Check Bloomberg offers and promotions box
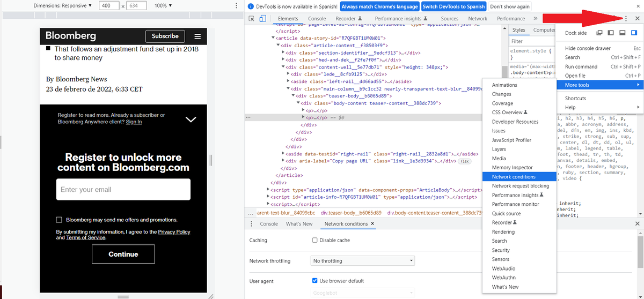 [x=59, y=220]
